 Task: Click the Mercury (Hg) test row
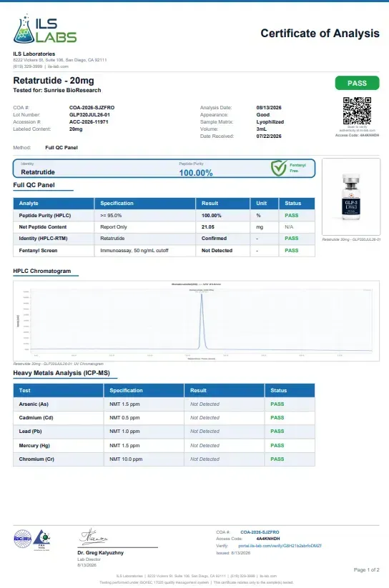click(164, 446)
